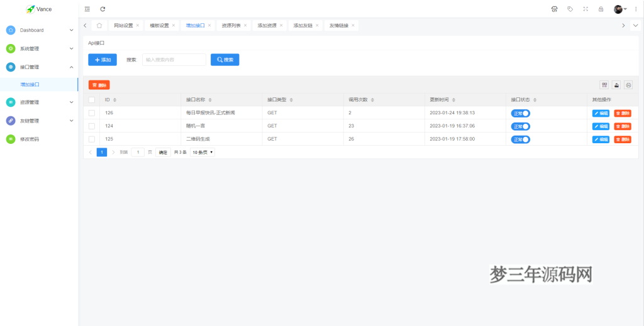The height and width of the screenshot is (326, 644).
Task: Open the three-dot more options menu
Action: pyautogui.click(x=636, y=9)
